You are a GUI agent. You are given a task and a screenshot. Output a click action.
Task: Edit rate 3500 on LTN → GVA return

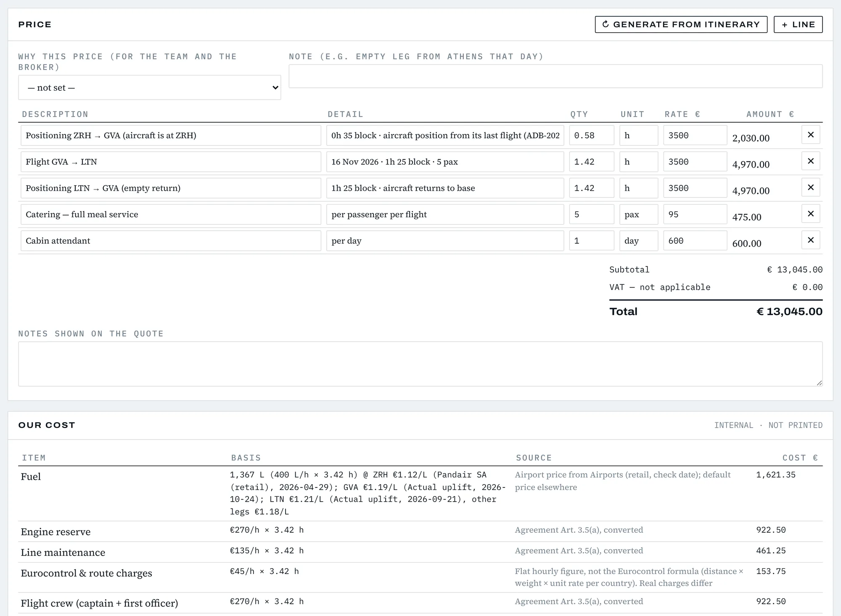point(695,188)
